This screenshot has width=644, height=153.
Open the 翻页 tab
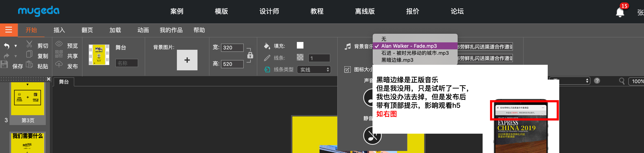pos(87,30)
